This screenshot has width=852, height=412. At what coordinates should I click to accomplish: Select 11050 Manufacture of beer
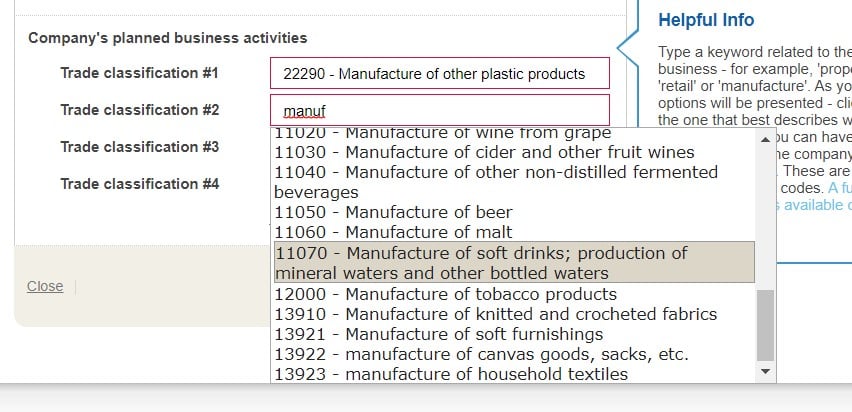pyautogui.click(x=393, y=212)
